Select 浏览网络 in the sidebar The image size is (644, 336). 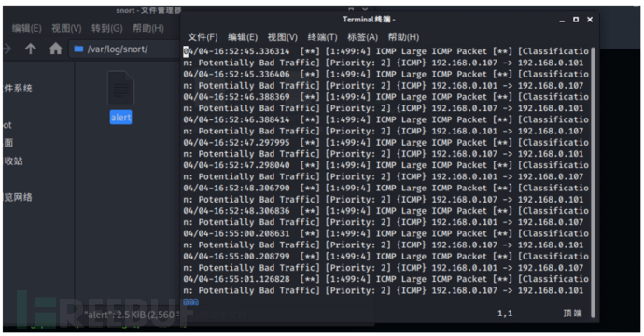[x=18, y=197]
